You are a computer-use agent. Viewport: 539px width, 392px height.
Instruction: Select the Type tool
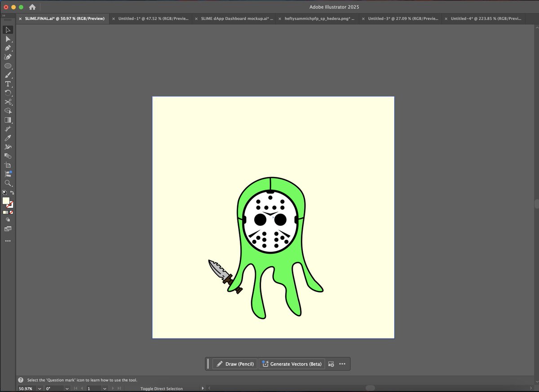(x=8, y=84)
